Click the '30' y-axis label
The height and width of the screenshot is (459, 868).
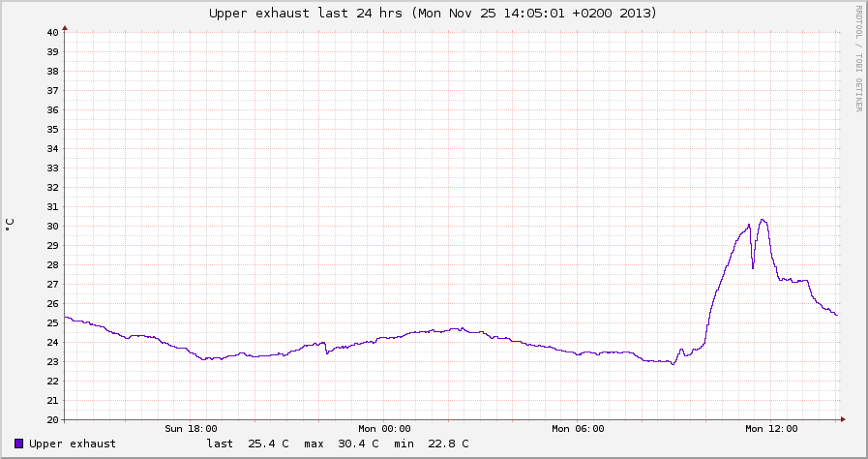pyautogui.click(x=52, y=226)
